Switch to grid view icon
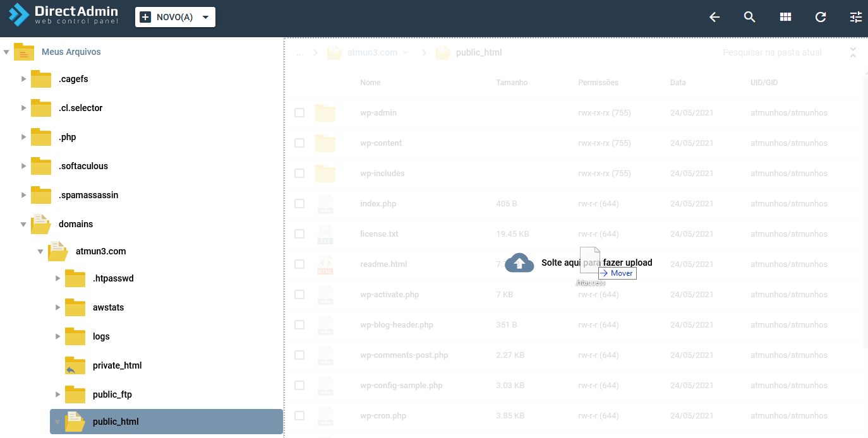 (x=785, y=17)
